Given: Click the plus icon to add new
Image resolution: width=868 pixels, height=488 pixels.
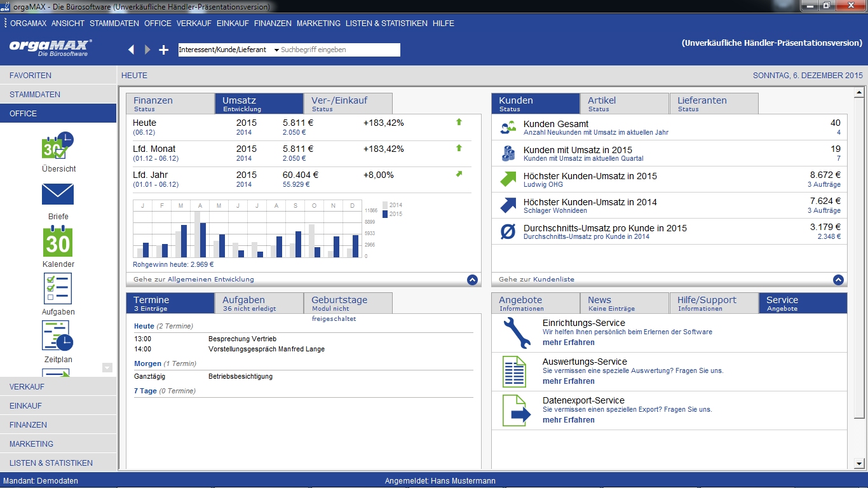Looking at the screenshot, I should pos(164,50).
